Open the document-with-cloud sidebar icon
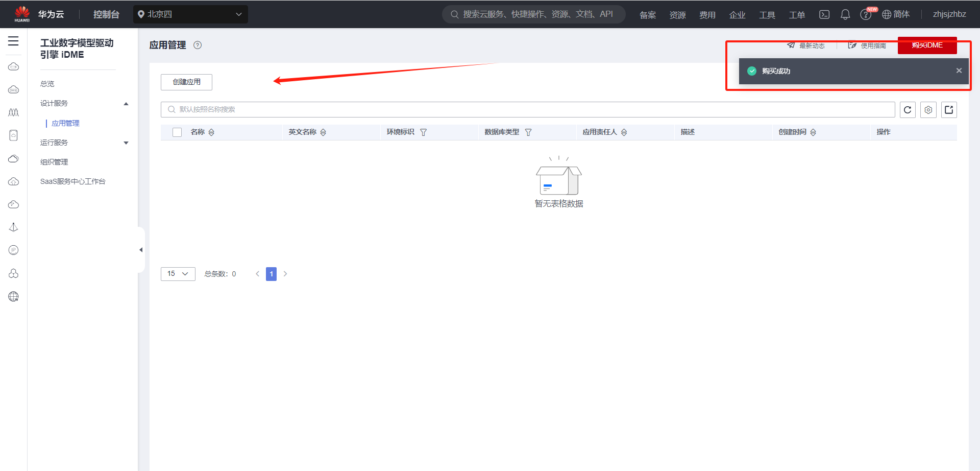Image resolution: width=980 pixels, height=471 pixels. click(14, 135)
